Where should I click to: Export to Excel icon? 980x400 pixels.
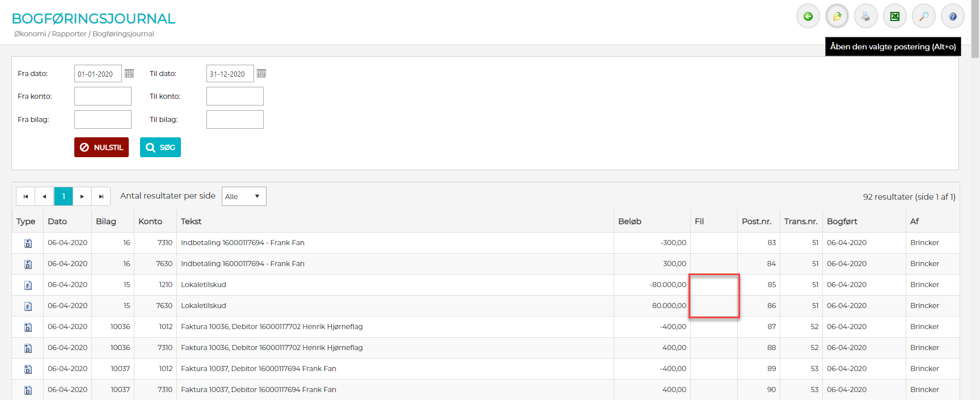coord(894,16)
